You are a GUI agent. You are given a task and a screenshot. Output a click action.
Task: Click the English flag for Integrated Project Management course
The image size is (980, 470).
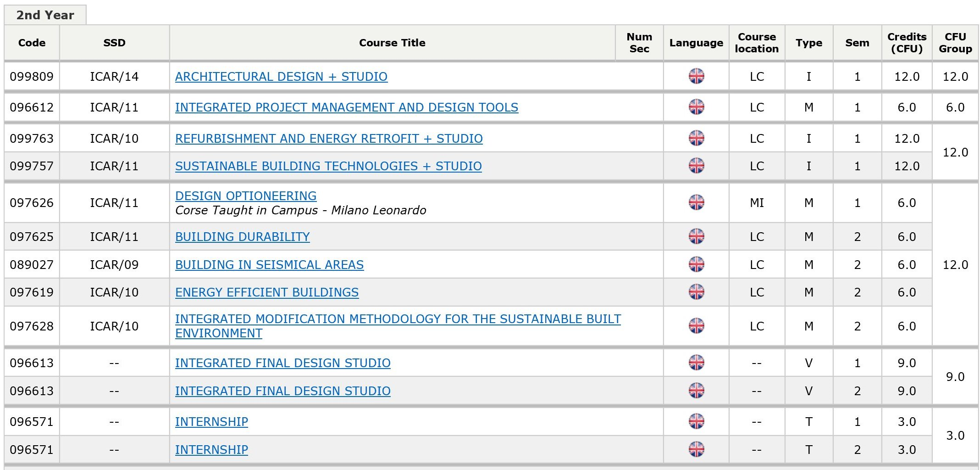coord(696,107)
